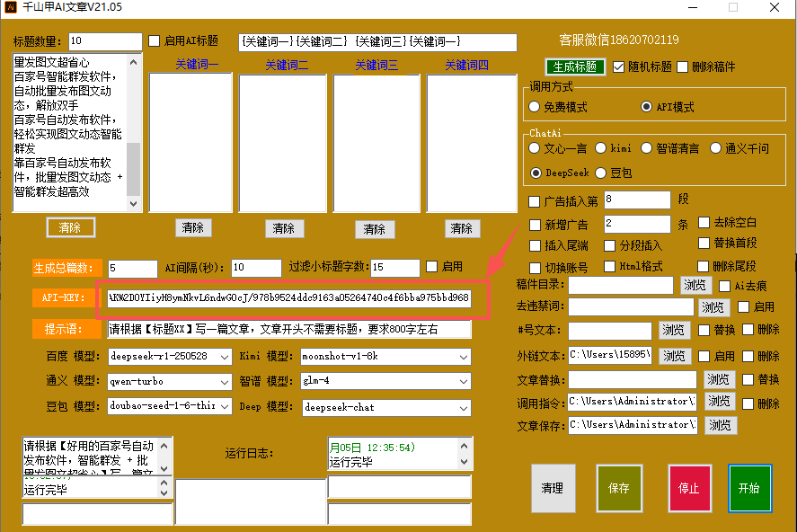Click into the API-KEY input field
This screenshot has height=532, width=797.
coord(288,297)
